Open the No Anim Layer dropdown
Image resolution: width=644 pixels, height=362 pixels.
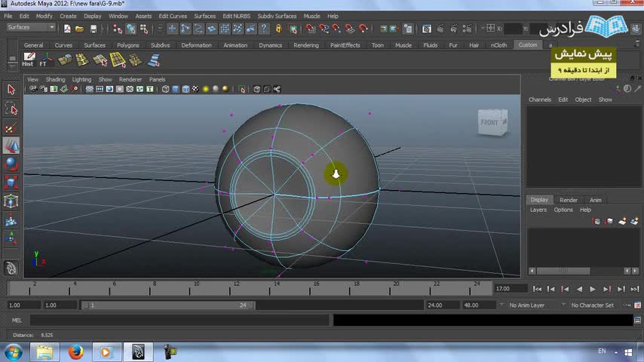click(x=528, y=305)
